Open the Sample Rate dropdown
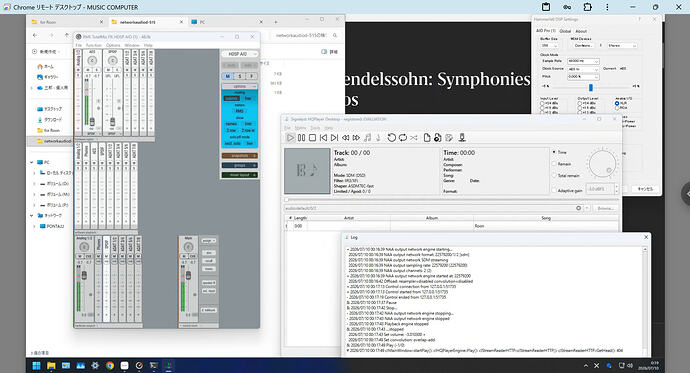 [x=583, y=61]
